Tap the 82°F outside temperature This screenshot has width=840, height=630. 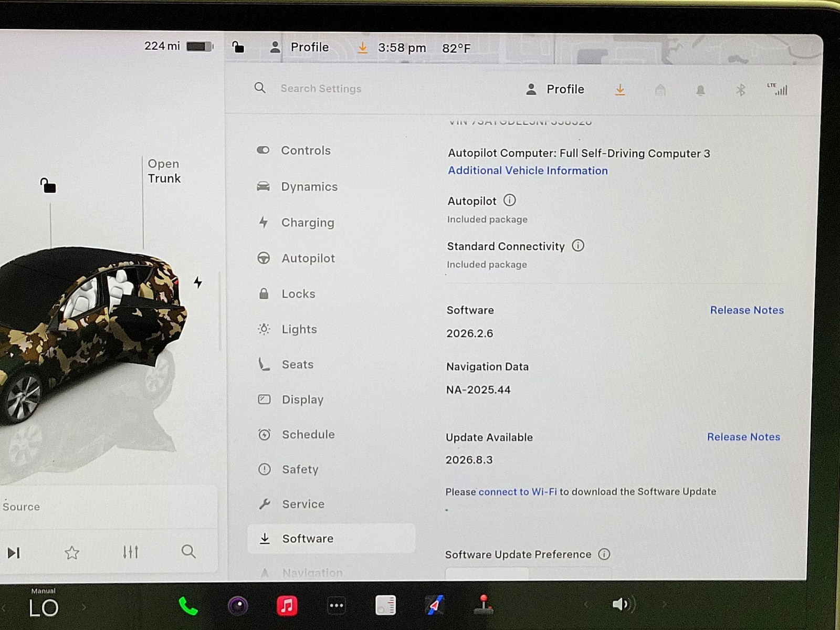[x=456, y=48]
